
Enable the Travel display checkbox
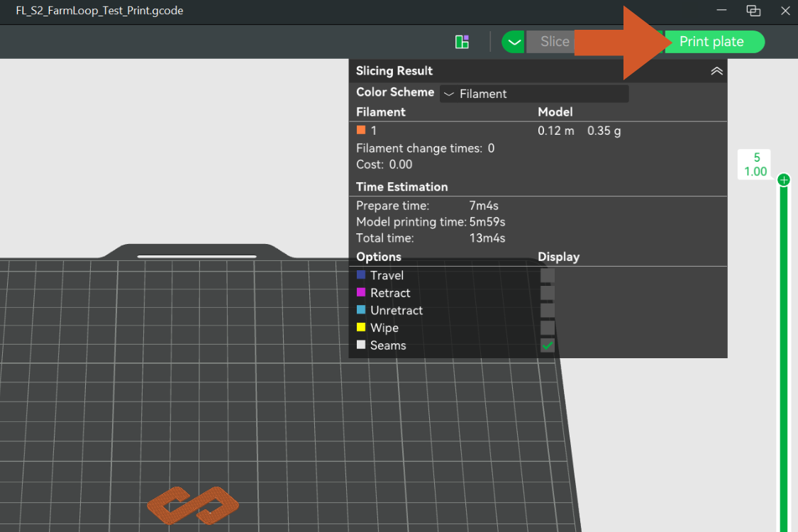coord(548,275)
